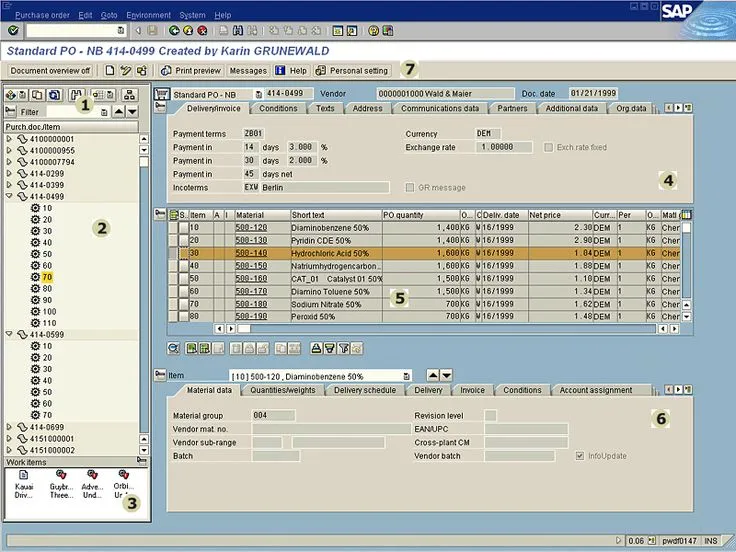Switch to the Account assignment item tab
736x552 pixels.
(596, 390)
